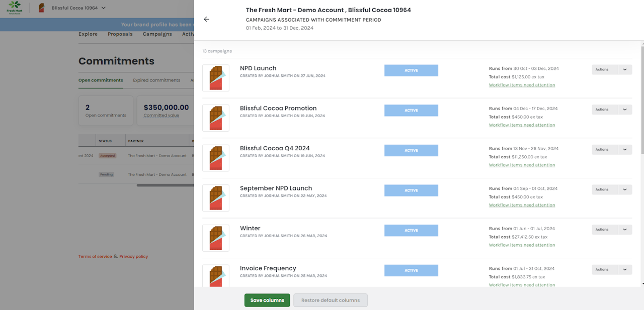Open workflow attention link for NPD Launch
Viewport: 644px width, 310px height.
(522, 85)
